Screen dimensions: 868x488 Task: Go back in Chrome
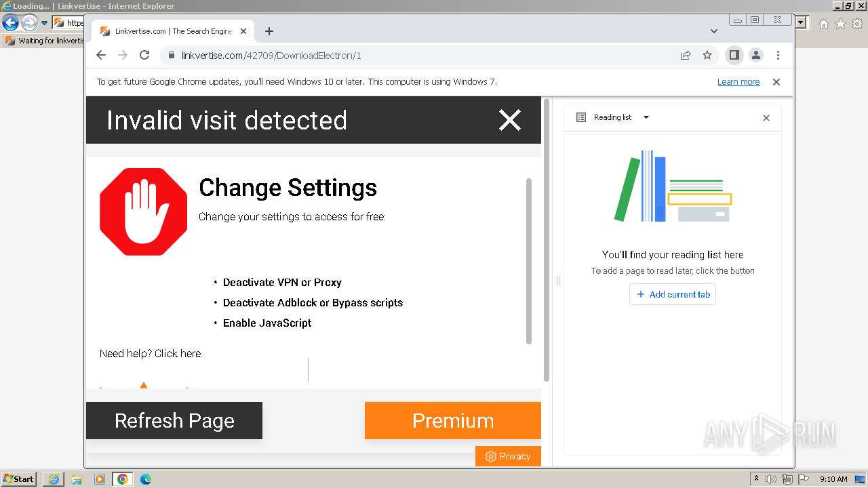click(101, 56)
